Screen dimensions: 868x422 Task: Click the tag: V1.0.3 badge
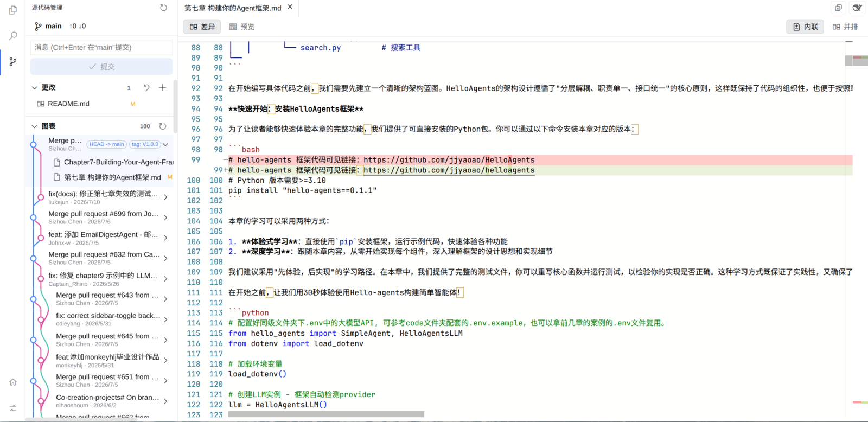coord(145,144)
